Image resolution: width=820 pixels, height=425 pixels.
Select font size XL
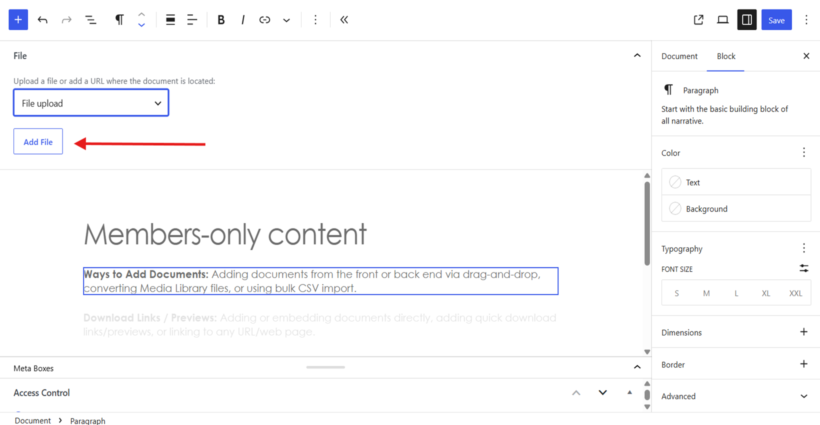766,293
